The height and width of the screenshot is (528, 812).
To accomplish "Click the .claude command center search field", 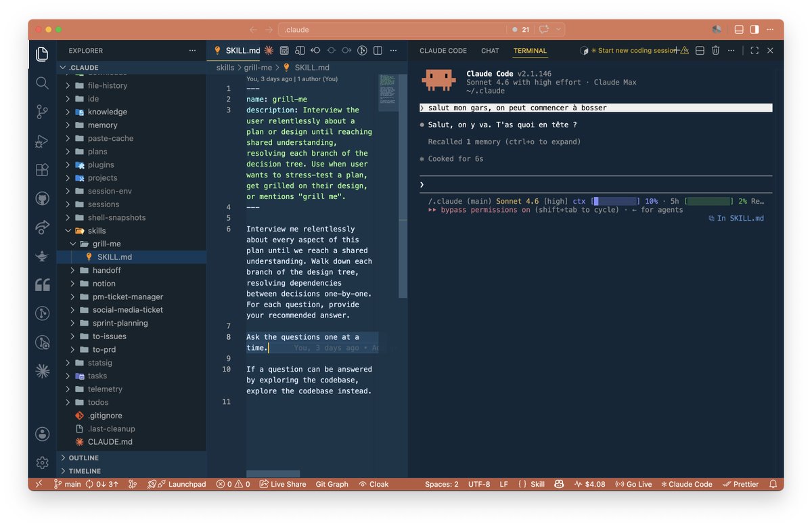I will coord(394,30).
